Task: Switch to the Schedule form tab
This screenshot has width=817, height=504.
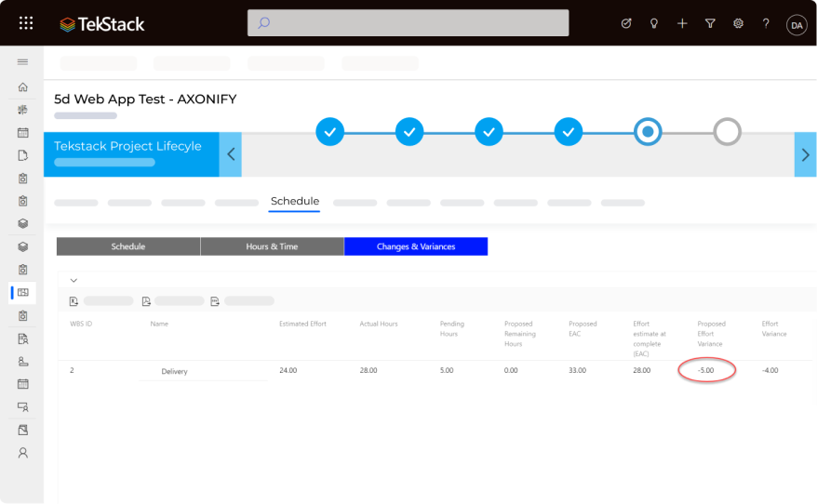Action: [294, 202]
